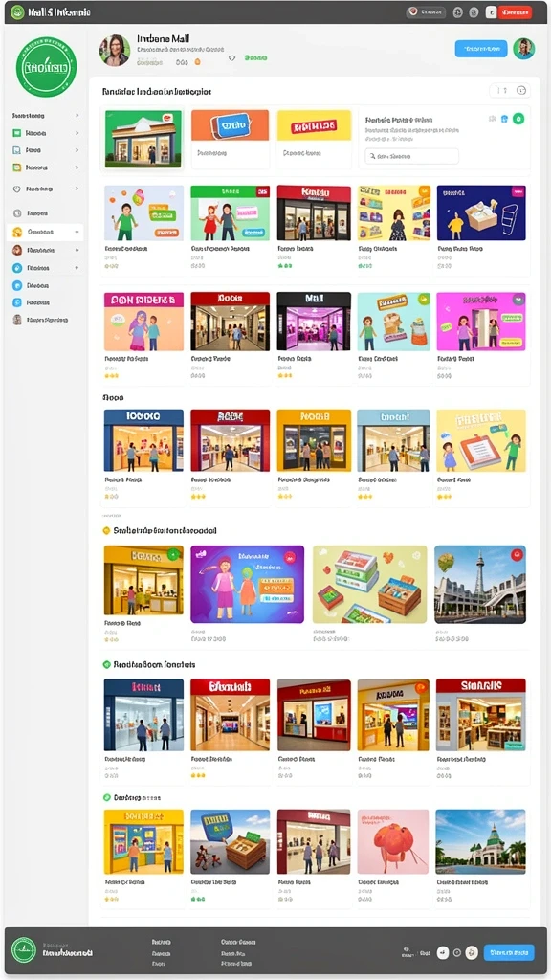The image size is (551, 980).
Task: Open the yellow card with red clipboard illustration
Action: [481, 440]
